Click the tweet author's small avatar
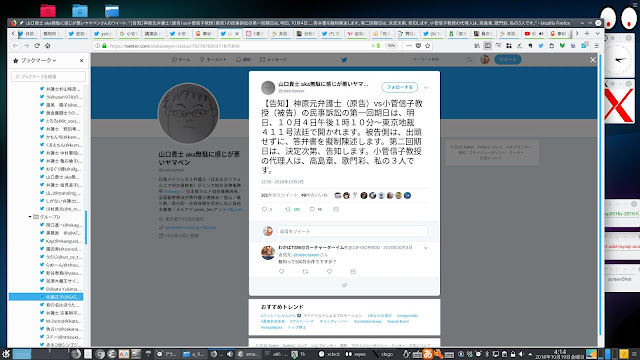 pos(268,87)
